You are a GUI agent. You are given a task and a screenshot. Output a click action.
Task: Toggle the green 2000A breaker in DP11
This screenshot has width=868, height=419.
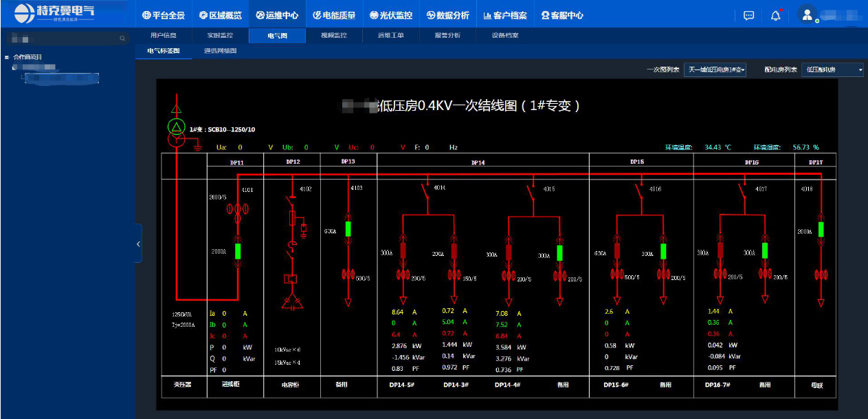238,251
